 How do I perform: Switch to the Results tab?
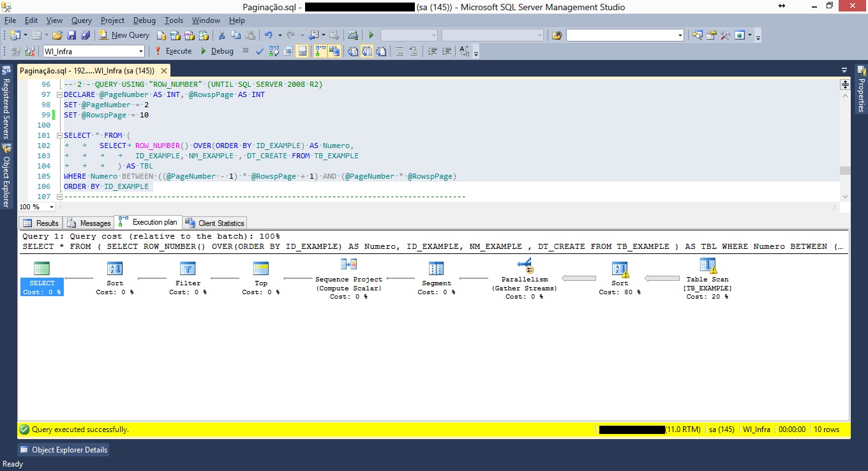(x=41, y=223)
